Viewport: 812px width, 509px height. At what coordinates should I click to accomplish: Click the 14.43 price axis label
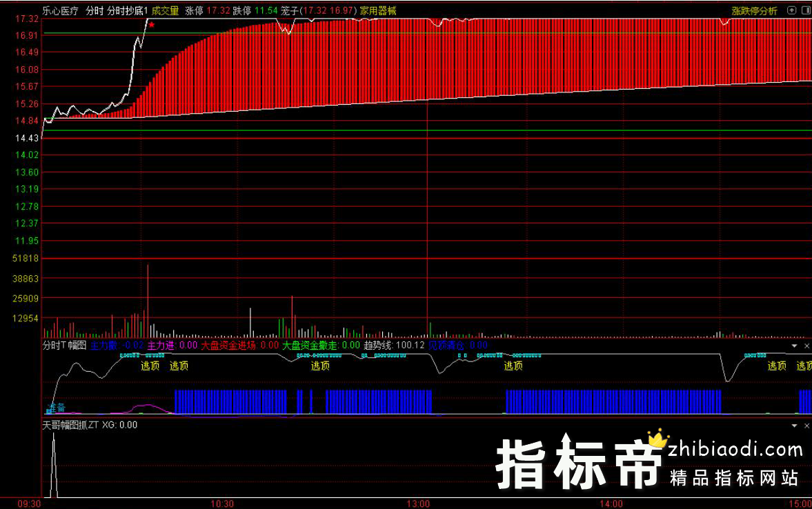tap(26, 138)
